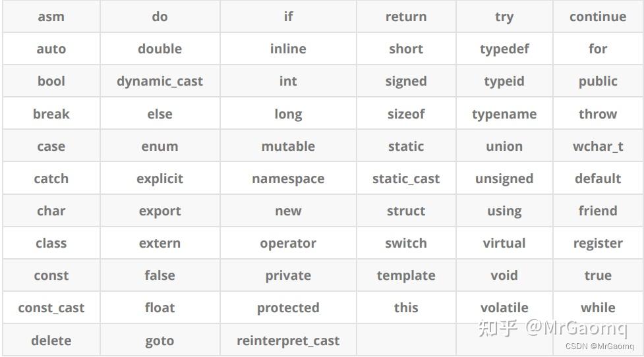Click the "register" keyword

pos(598,243)
